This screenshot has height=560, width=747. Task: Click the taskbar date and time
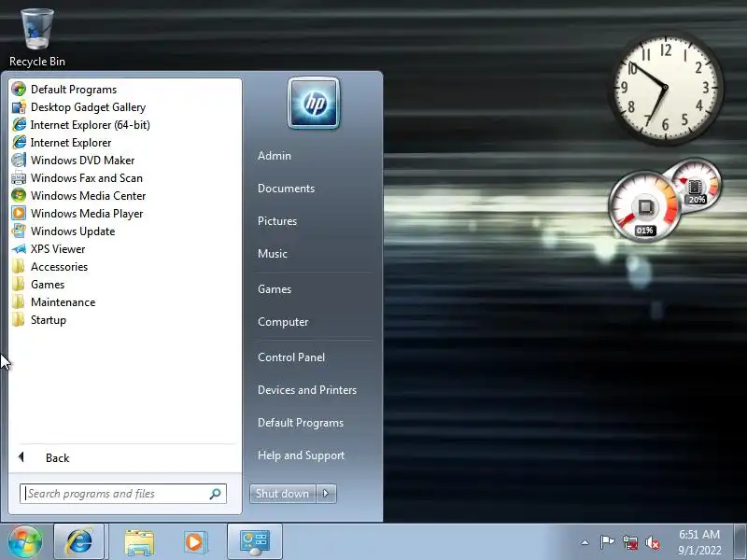699,542
